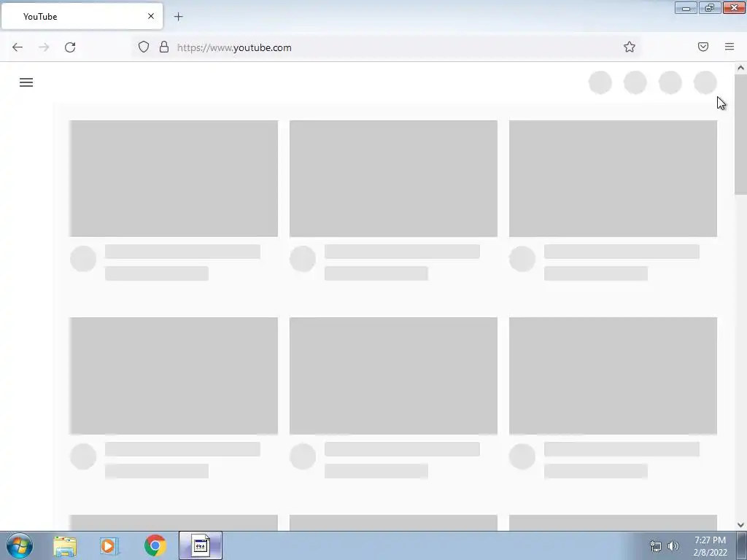The image size is (747, 560).
Task: Click the Show desktop button
Action: [x=741, y=545]
